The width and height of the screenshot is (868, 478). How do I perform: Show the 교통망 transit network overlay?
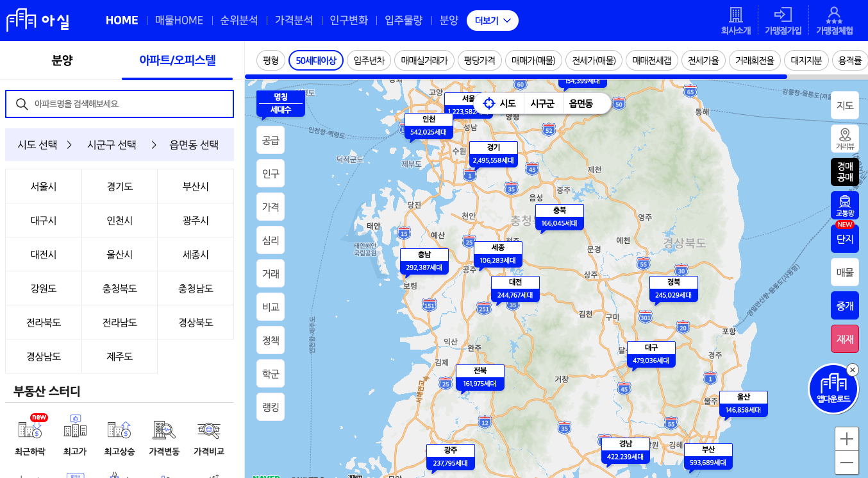[844, 205]
